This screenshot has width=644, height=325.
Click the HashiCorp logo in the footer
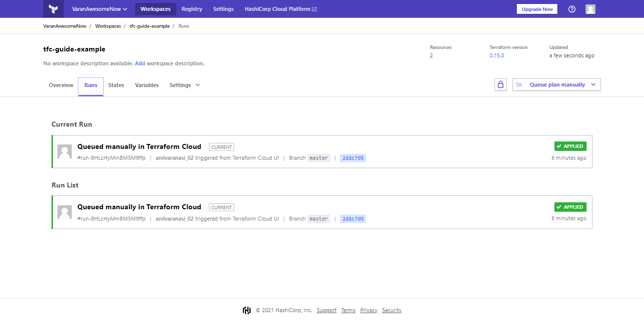click(x=247, y=310)
